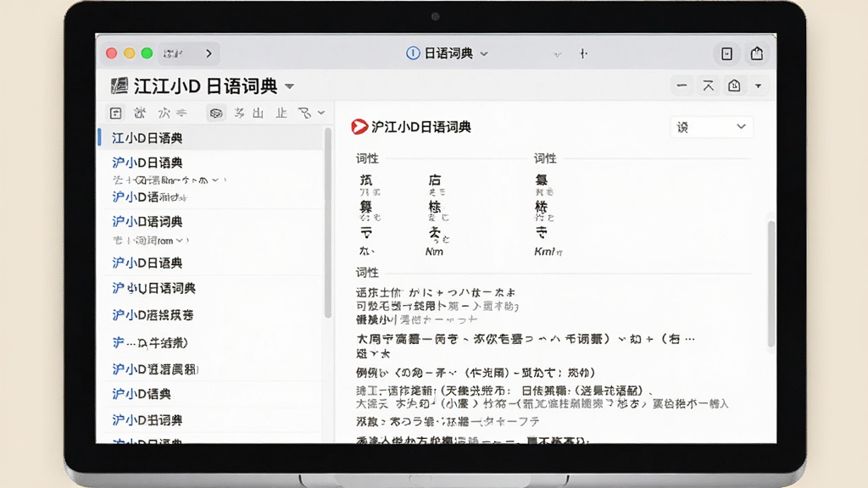
Task: Click the house-shaped icon in the header row
Action: click(x=734, y=86)
